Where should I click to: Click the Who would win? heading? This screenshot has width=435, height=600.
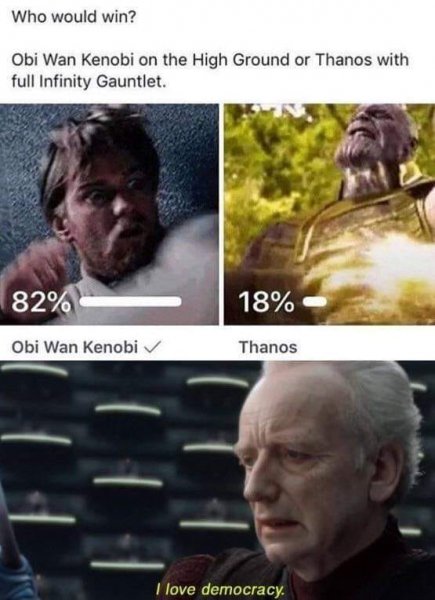point(74,18)
